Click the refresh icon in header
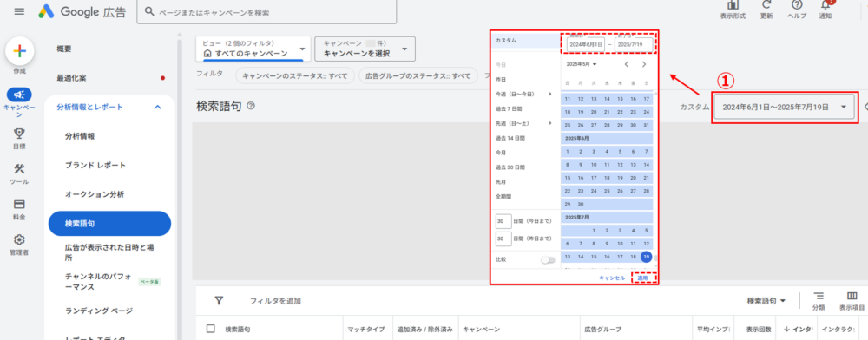Image resolution: width=868 pixels, height=340 pixels. tap(766, 5)
